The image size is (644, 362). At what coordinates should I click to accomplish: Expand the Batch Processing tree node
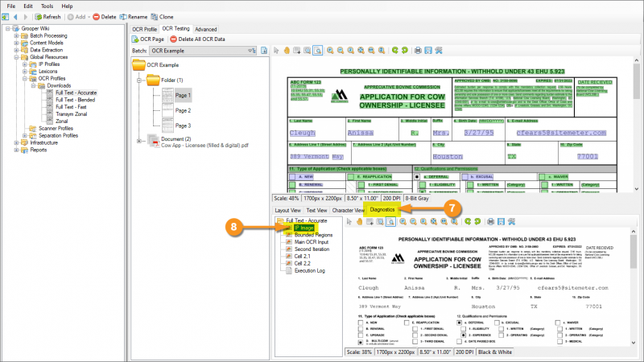click(x=17, y=35)
